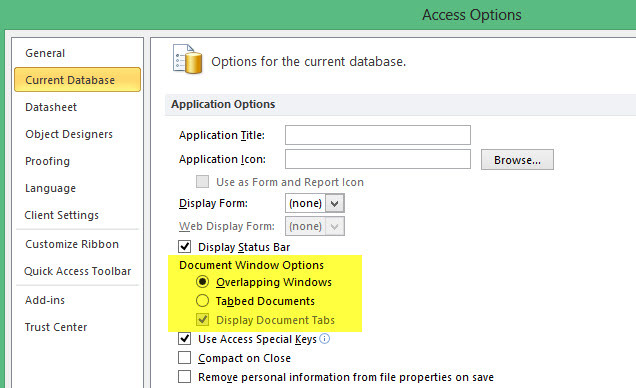Open Quick Access Toolbar settings
The image size is (636, 388).
click(x=77, y=271)
